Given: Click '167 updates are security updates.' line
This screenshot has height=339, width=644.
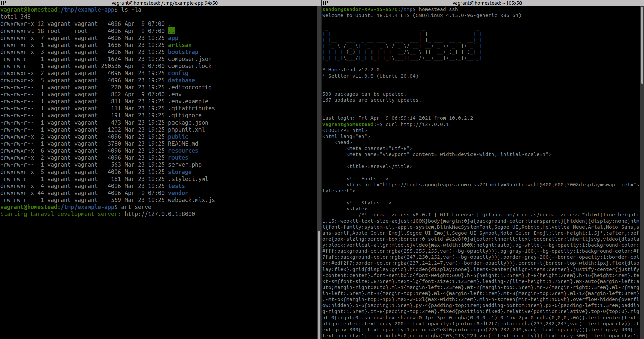Looking at the screenshot, I should (x=372, y=100).
